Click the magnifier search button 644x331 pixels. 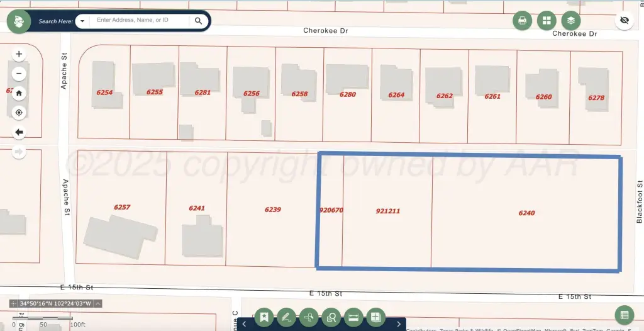(199, 21)
